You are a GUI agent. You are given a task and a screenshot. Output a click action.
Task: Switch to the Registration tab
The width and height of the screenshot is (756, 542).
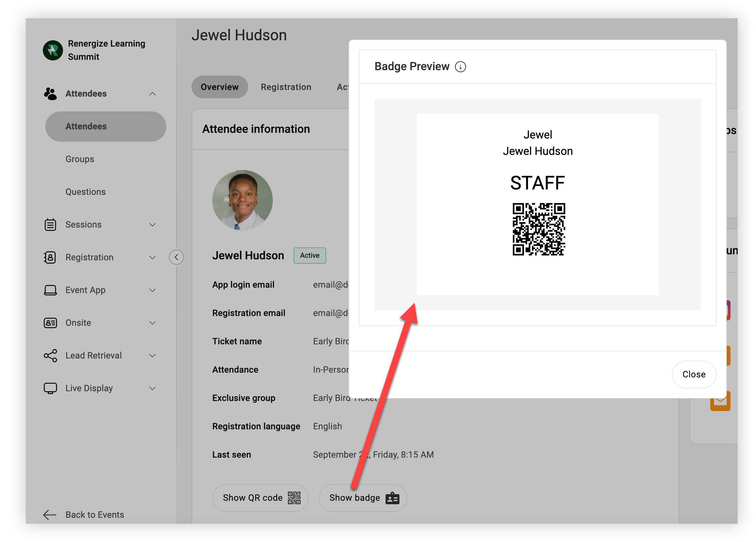[286, 87]
